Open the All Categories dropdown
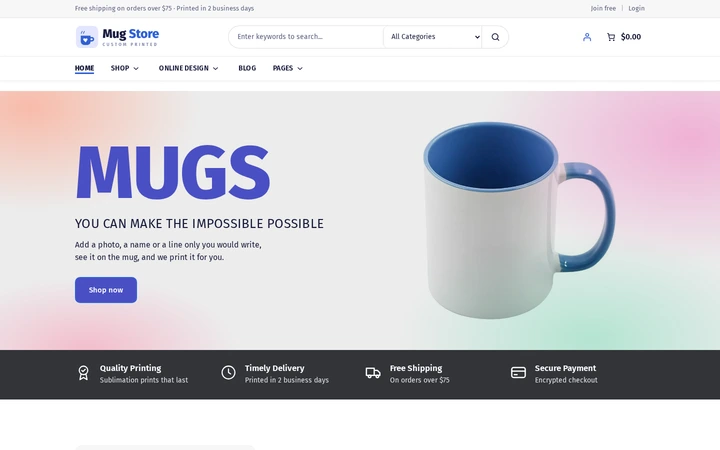720x450 pixels. tap(433, 37)
